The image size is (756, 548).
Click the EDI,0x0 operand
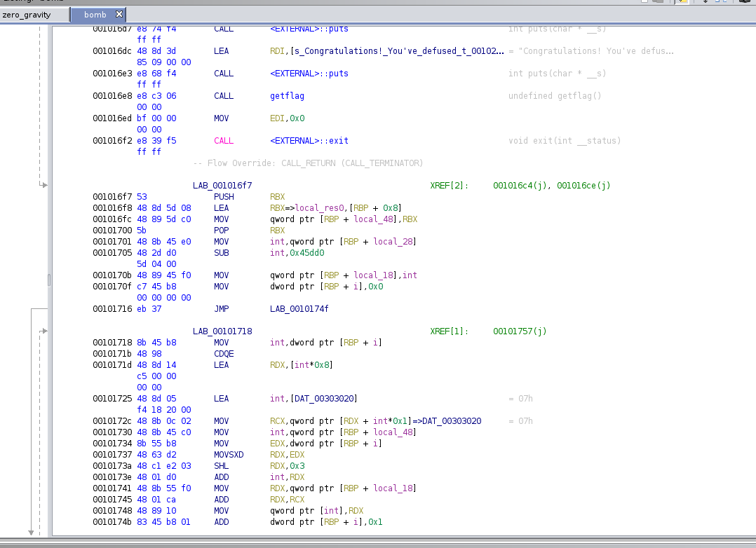click(x=288, y=118)
